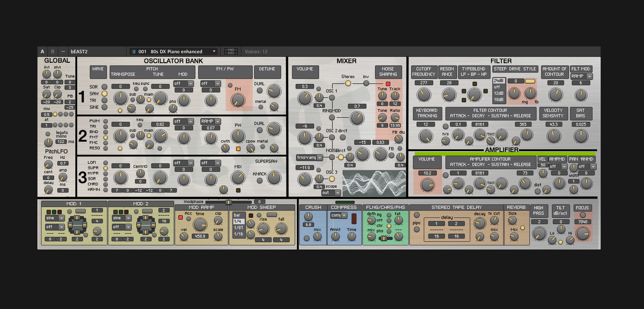
Task: Click the Mod Ramp time value 458.9
Action: pyautogui.click(x=200, y=236)
